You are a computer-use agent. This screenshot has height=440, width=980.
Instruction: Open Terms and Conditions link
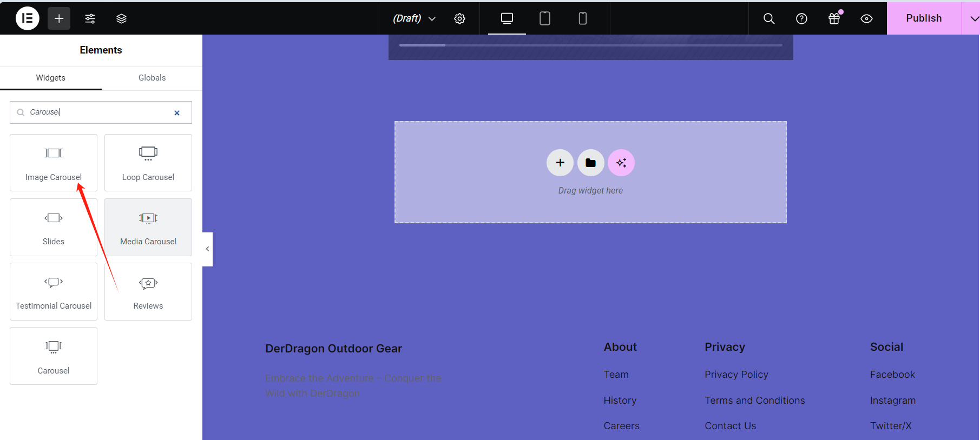click(754, 401)
